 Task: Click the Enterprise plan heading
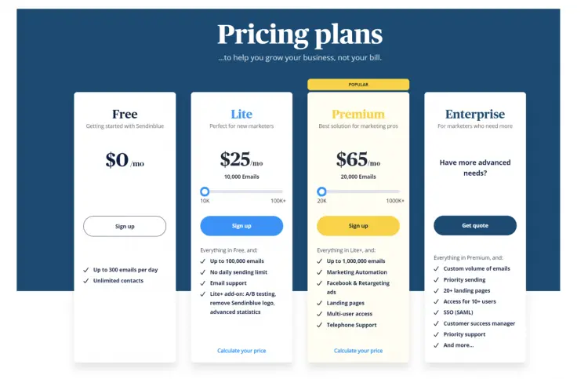(x=475, y=115)
